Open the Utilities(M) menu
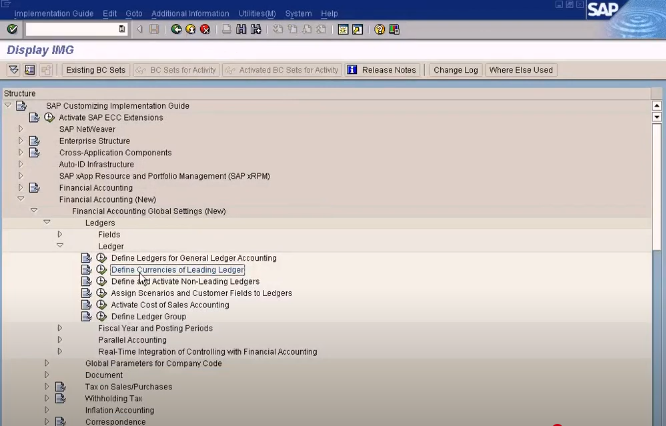 coord(257,14)
